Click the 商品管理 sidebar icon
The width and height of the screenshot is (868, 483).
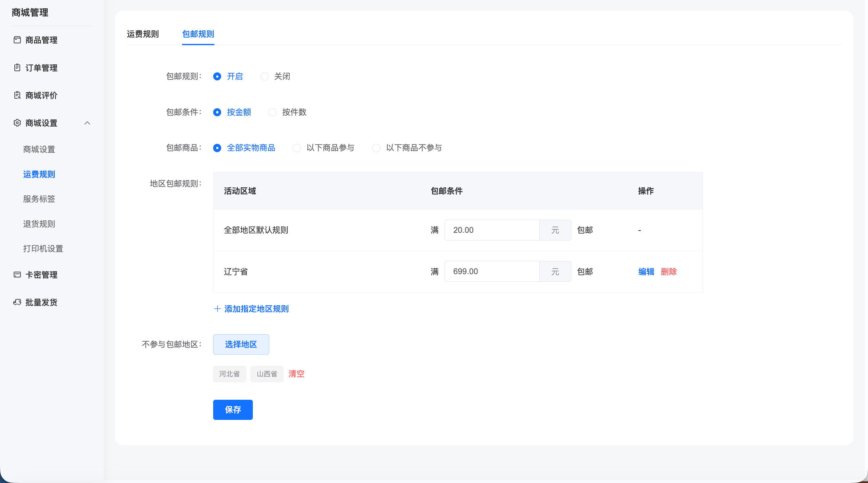(x=17, y=40)
